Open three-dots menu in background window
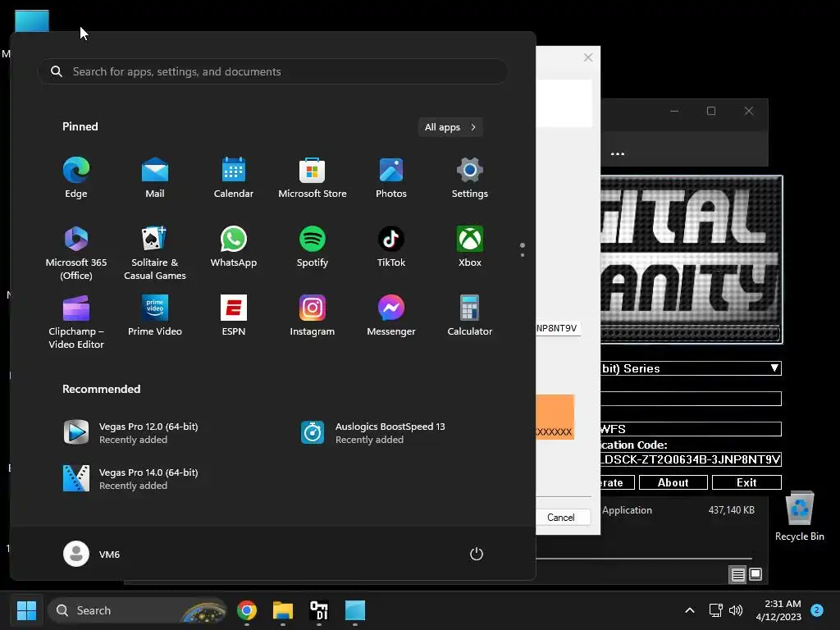 (618, 153)
